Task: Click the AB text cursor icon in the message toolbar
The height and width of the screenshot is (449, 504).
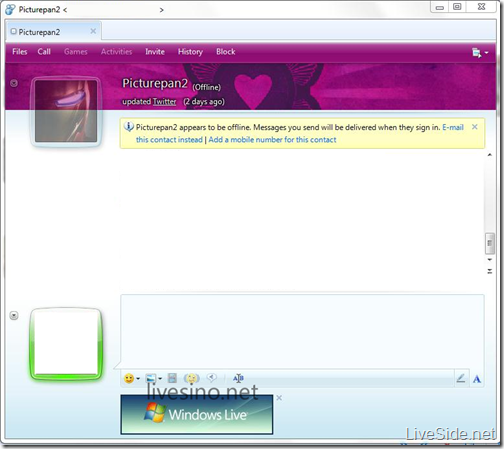Action: pos(238,378)
